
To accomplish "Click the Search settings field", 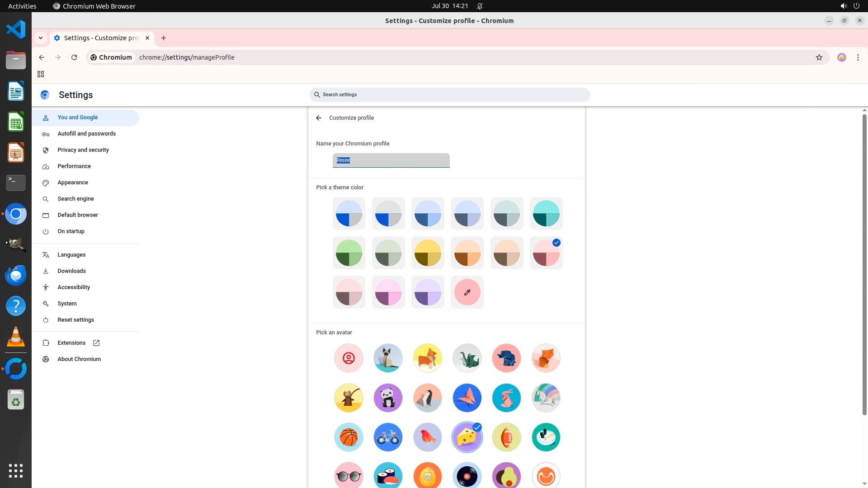I will [449, 95].
